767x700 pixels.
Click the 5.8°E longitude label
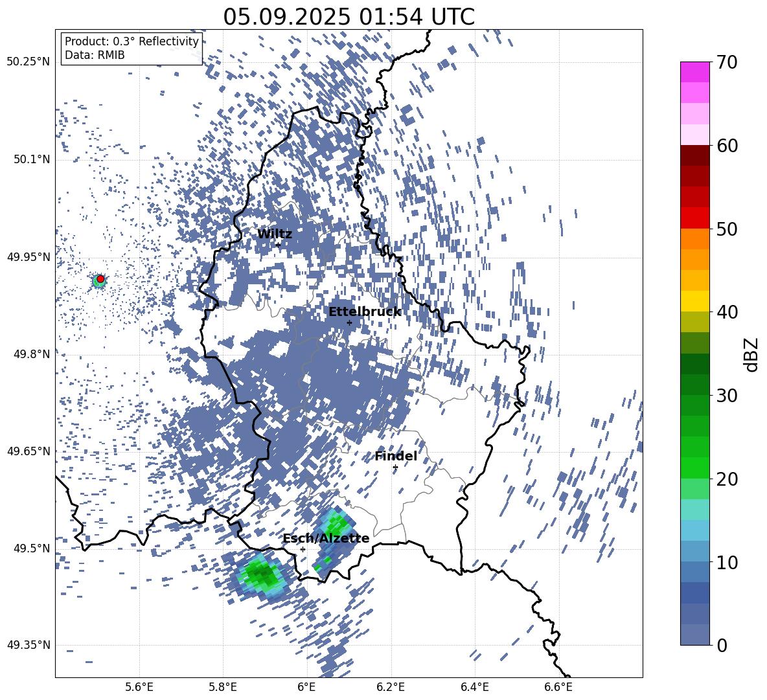coord(223,687)
